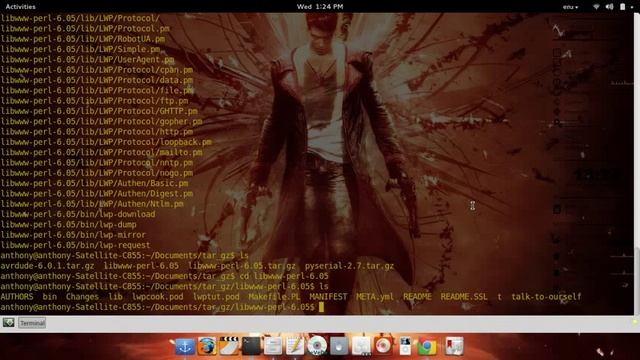Click the cd libwww-perl-6.05 command line
Screen dimensions: 640x360
(164, 276)
